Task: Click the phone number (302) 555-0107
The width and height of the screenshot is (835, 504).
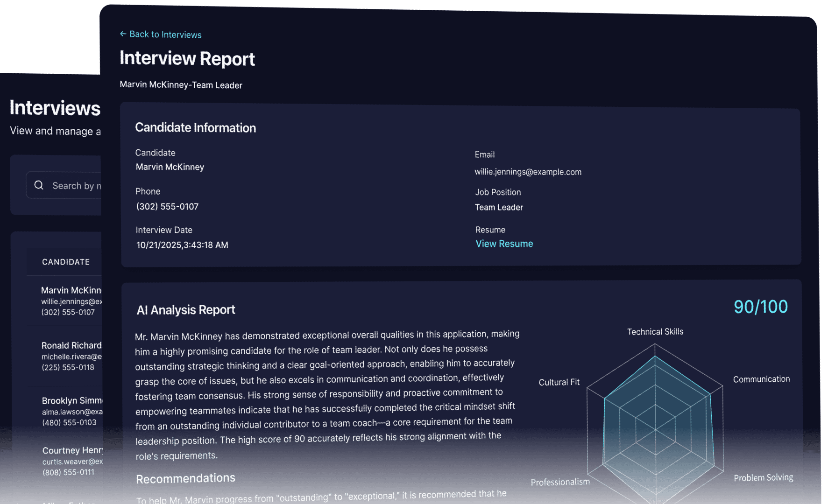Action: (x=167, y=206)
